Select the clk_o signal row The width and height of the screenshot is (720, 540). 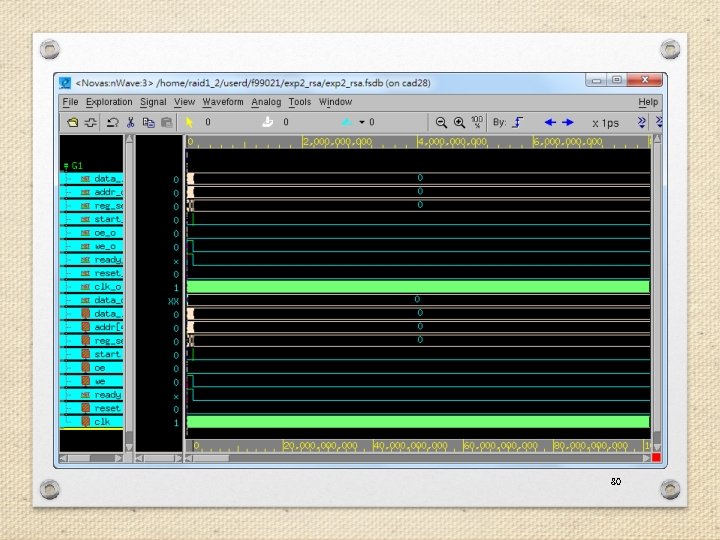91,287
